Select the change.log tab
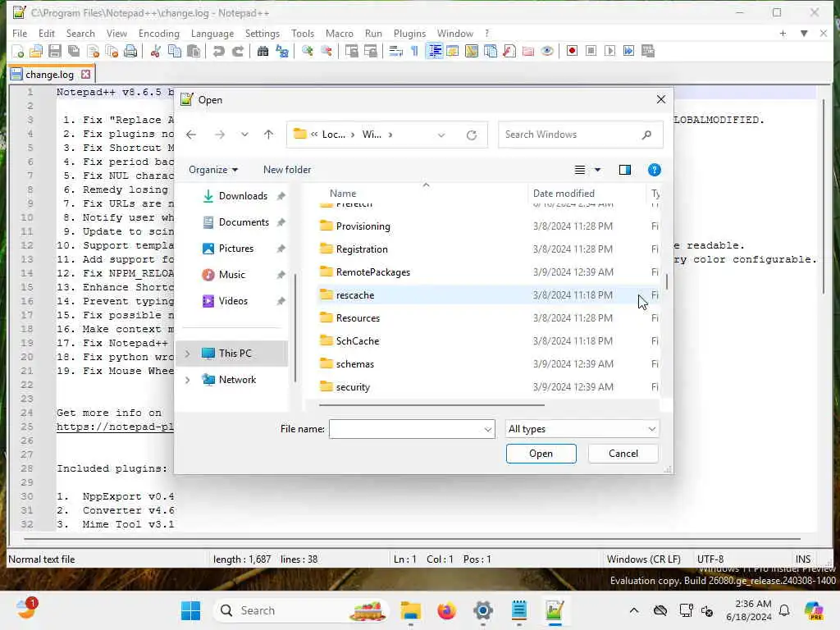Viewport: 840px width, 630px height. pos(49,75)
